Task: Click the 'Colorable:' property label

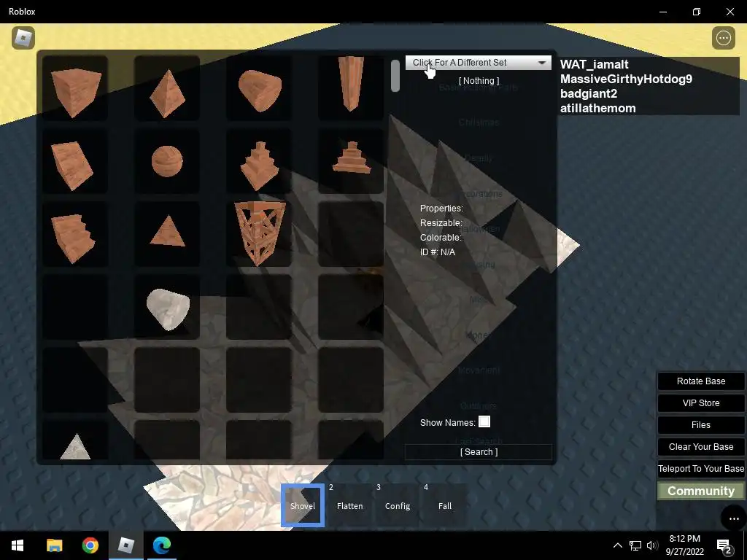Action: (441, 237)
